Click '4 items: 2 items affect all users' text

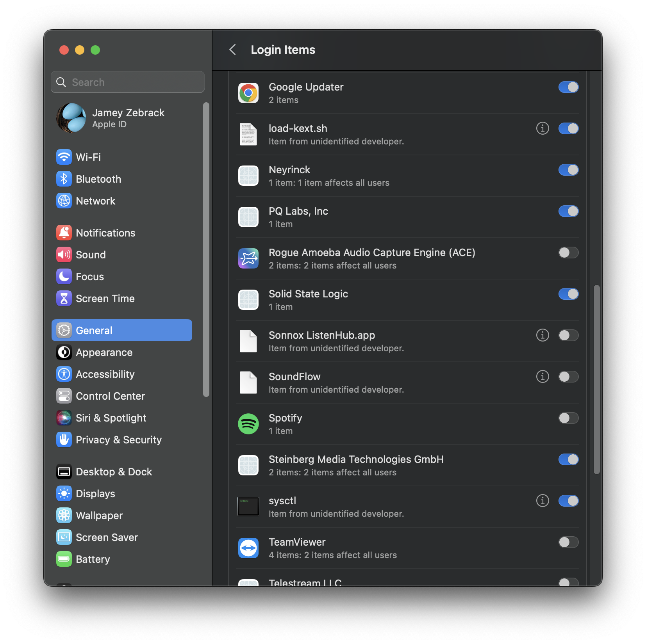333,555
